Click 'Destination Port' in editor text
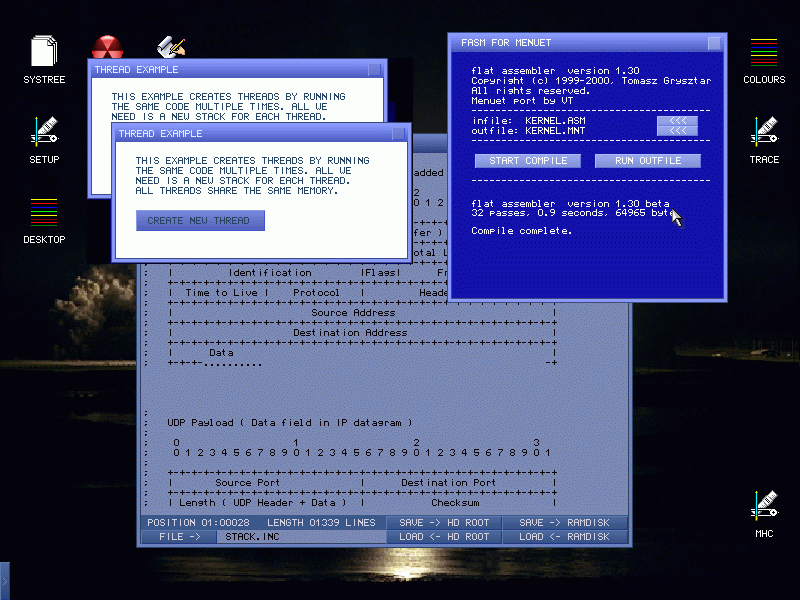 click(448, 483)
